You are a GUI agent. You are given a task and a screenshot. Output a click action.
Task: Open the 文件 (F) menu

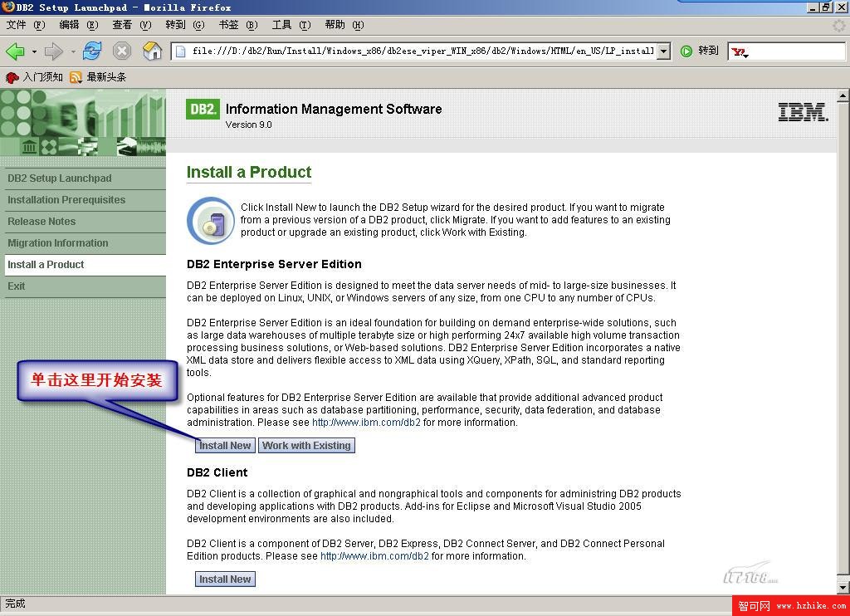click(26, 25)
